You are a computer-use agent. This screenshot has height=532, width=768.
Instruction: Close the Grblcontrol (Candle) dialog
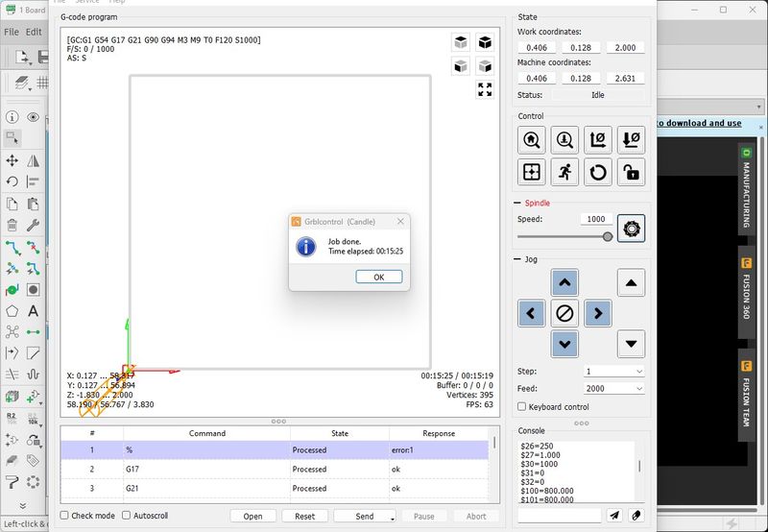(x=400, y=222)
